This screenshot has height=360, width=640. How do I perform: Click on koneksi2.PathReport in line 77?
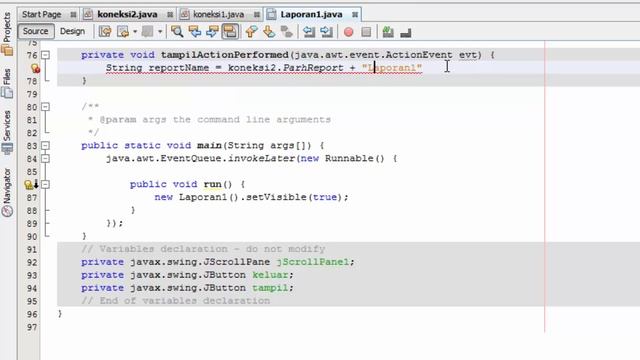(x=286, y=68)
